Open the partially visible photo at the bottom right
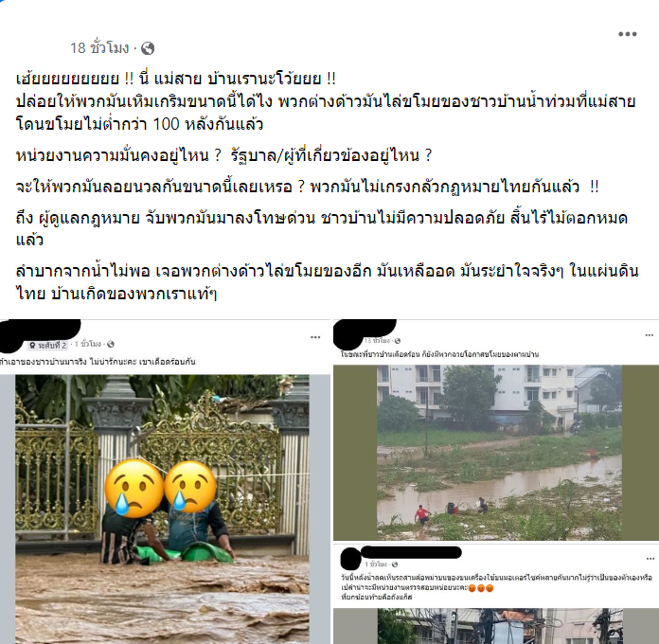Screen dimensions: 659x644 tap(499, 626)
